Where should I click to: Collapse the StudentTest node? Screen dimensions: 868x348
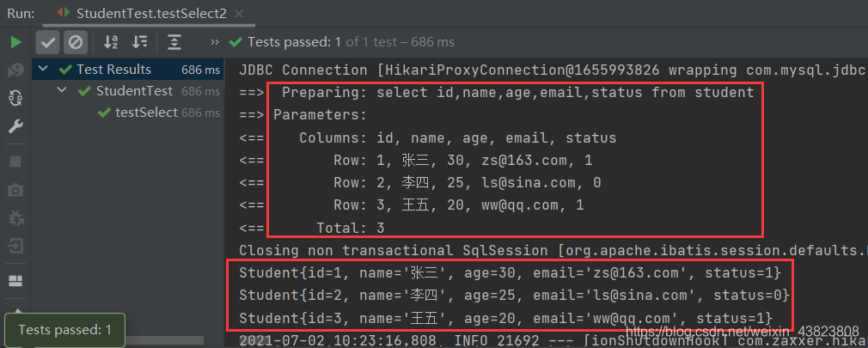(63, 91)
